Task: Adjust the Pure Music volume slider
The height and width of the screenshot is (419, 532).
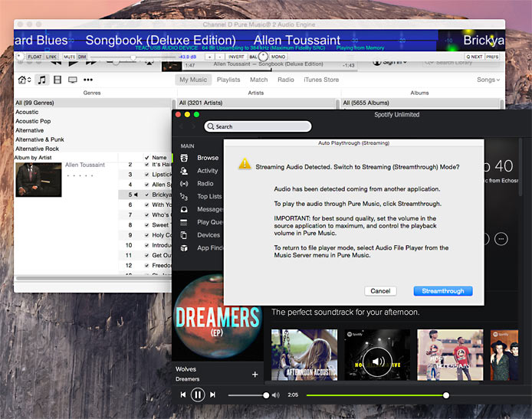Action: point(133,57)
